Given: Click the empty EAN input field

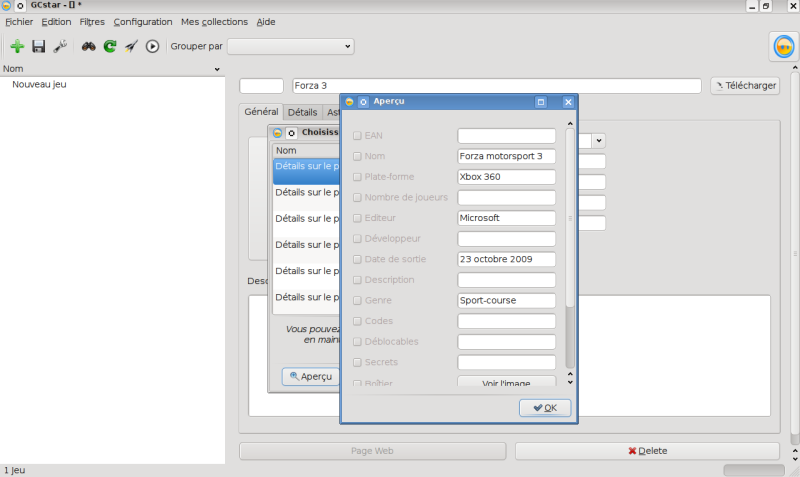Looking at the screenshot, I should (x=506, y=136).
